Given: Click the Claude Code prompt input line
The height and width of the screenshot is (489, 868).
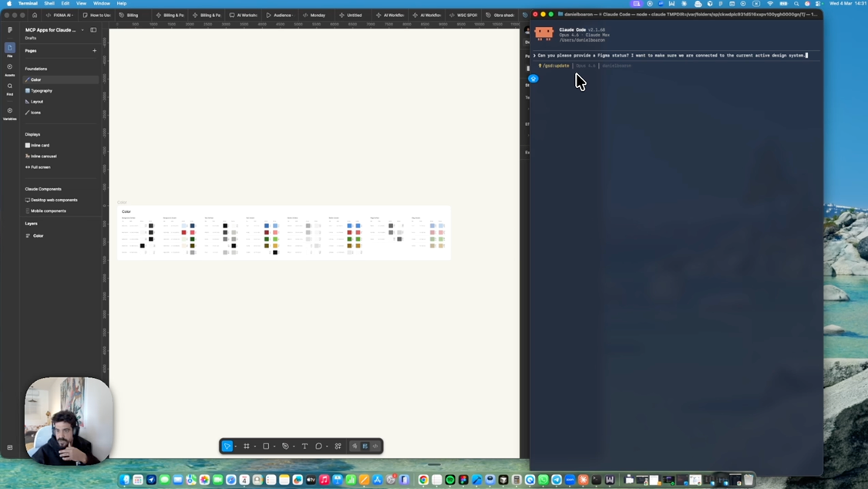Looking at the screenshot, I should (x=675, y=56).
